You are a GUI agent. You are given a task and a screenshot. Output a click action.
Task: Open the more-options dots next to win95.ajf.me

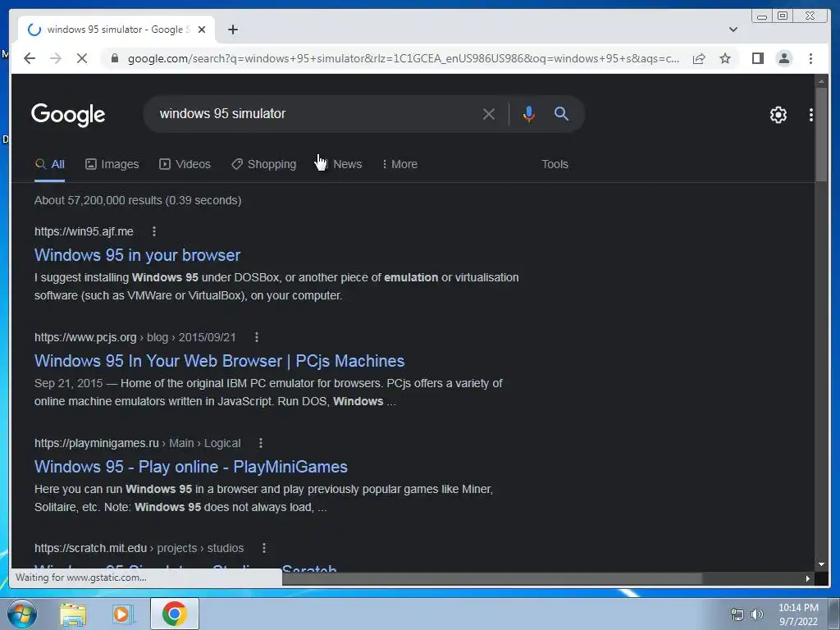(153, 231)
